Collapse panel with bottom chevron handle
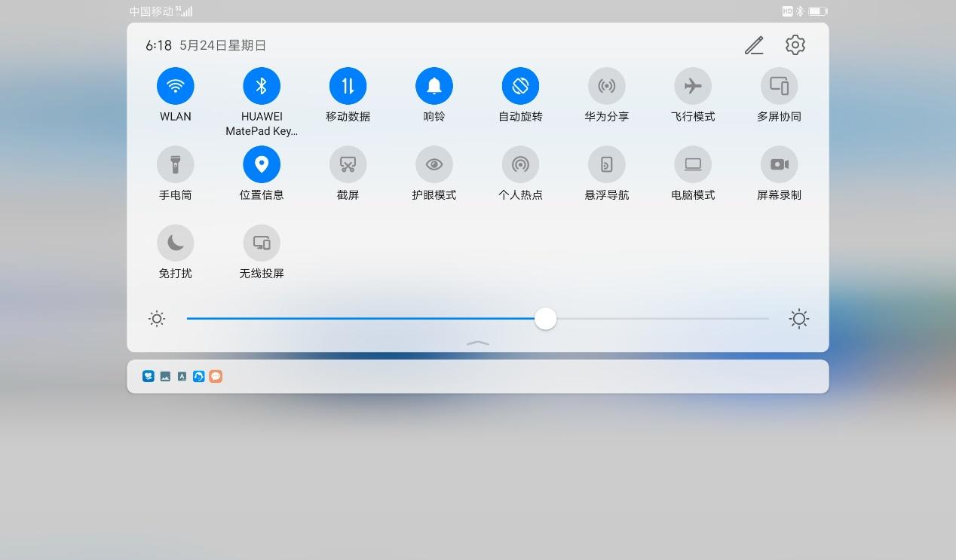 [478, 343]
